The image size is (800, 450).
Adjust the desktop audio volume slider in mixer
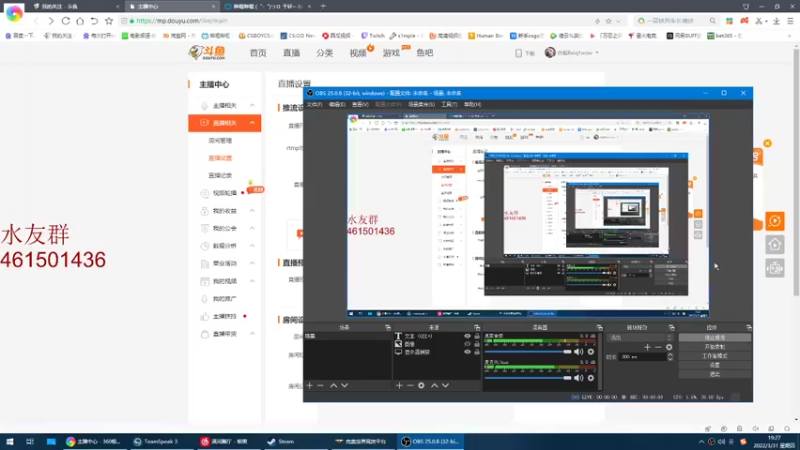click(x=528, y=352)
